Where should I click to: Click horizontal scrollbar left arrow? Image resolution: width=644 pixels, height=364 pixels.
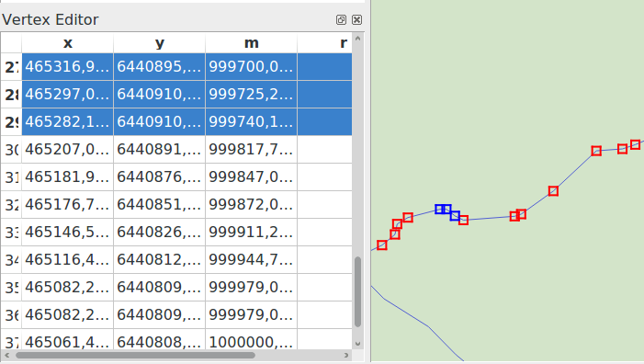(7, 355)
